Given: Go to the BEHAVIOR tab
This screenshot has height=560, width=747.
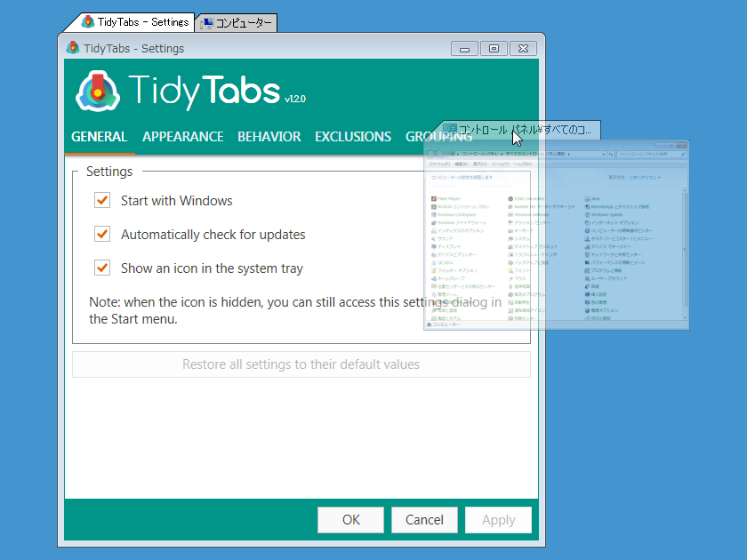Looking at the screenshot, I should (269, 137).
